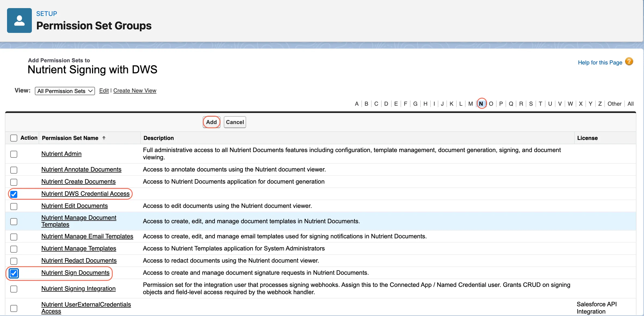The image size is (644, 316).
Task: Select the All filter in alphabet bar
Action: click(x=631, y=104)
